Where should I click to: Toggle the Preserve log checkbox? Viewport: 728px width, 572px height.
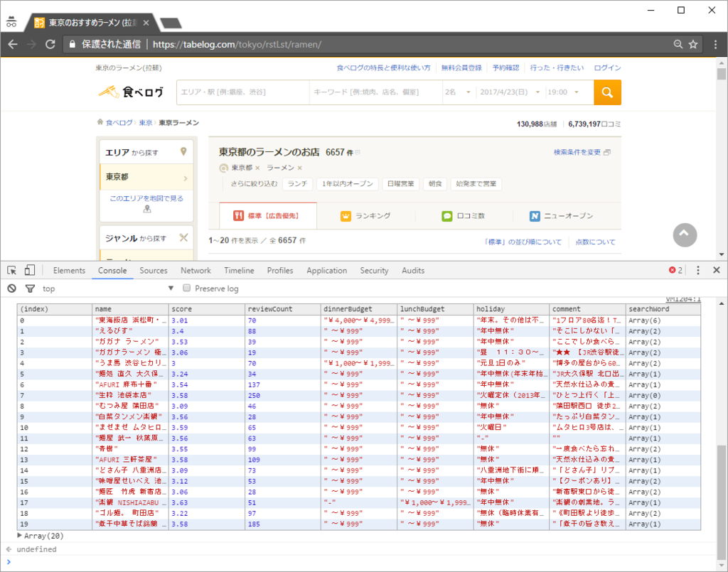[x=187, y=288]
